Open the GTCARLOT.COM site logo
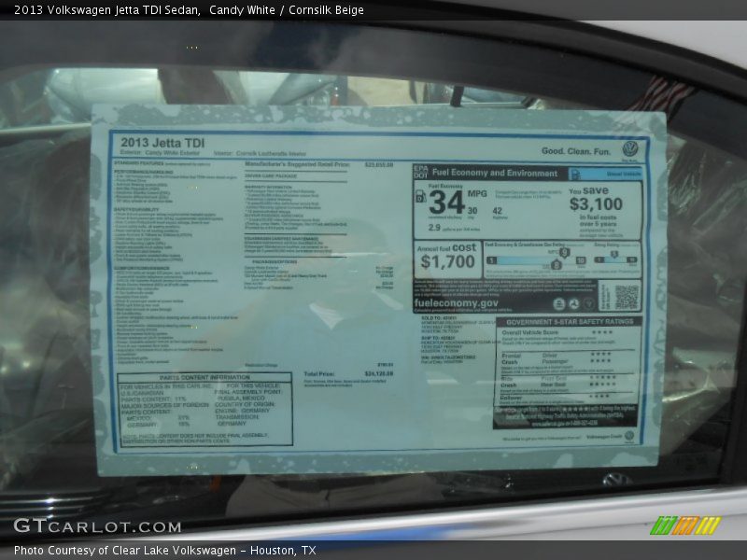Screen dimensions: 747x560 [97, 526]
